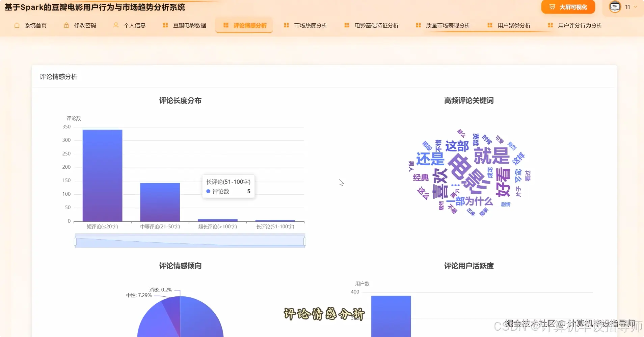Click the 长评论(51-100字) bar
The height and width of the screenshot is (337, 644).
(275, 221)
